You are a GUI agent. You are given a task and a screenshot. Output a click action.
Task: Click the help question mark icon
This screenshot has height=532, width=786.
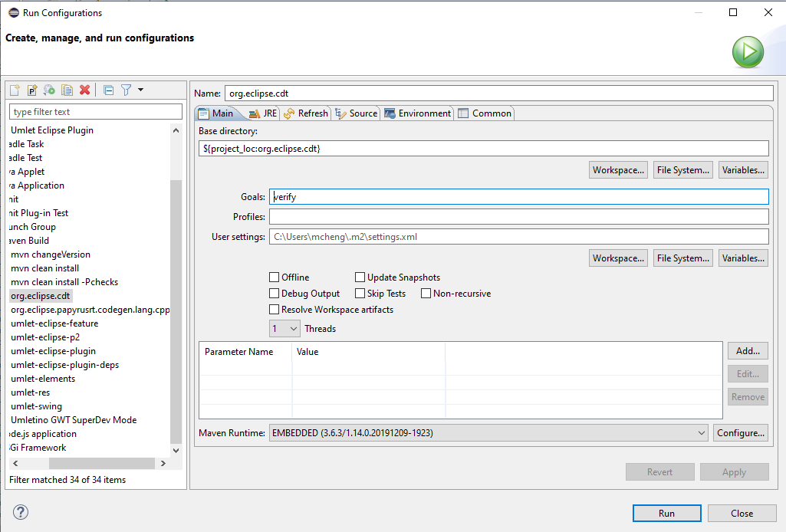(21, 512)
